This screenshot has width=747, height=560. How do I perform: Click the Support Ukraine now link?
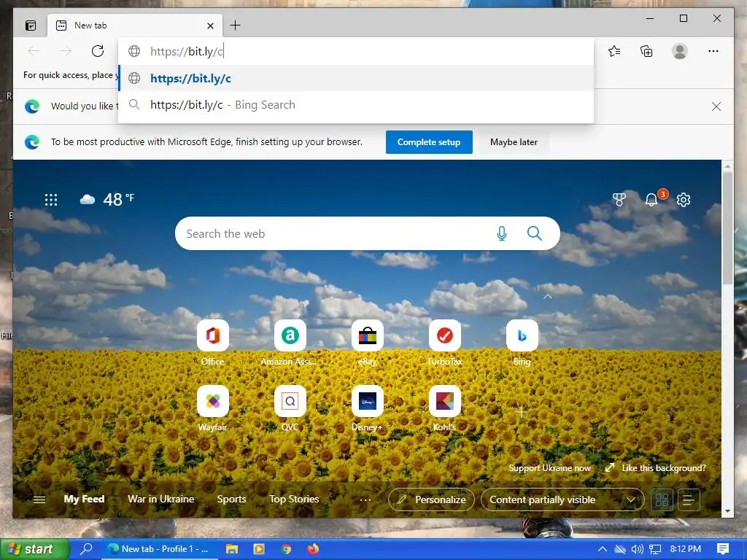point(549,468)
